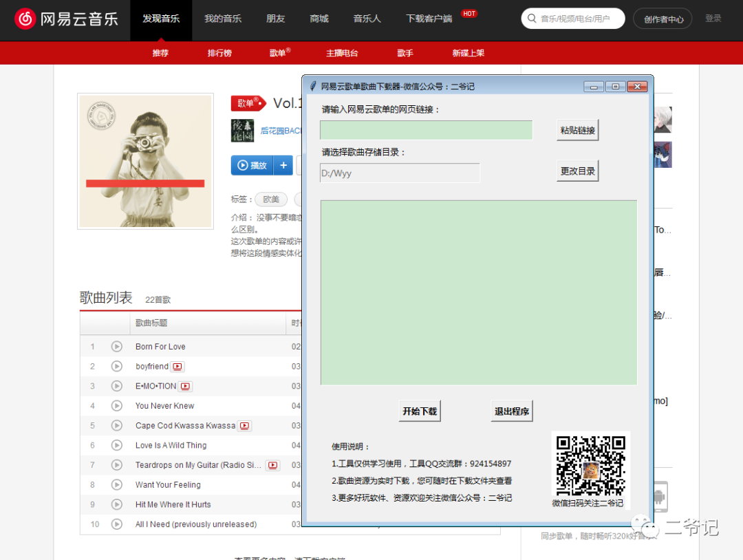Close the downloader window
Screen dimensions: 743x560
637,87
